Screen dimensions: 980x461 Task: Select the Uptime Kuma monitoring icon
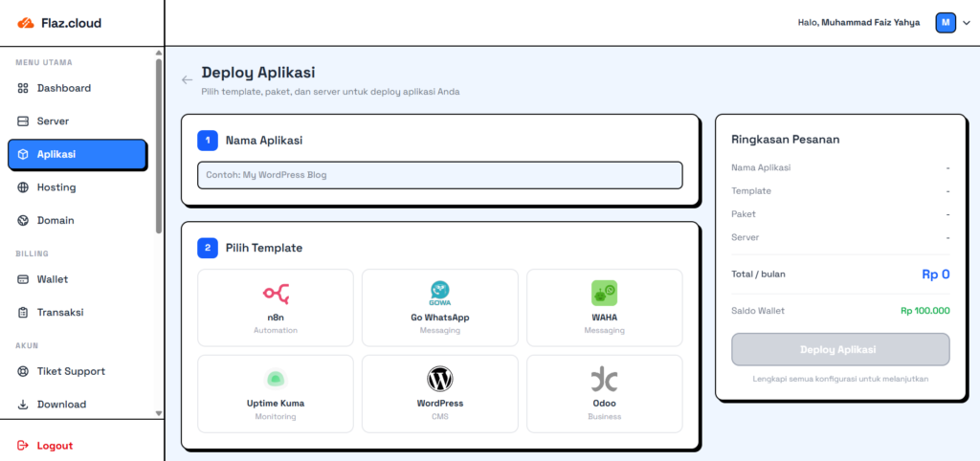pos(276,380)
